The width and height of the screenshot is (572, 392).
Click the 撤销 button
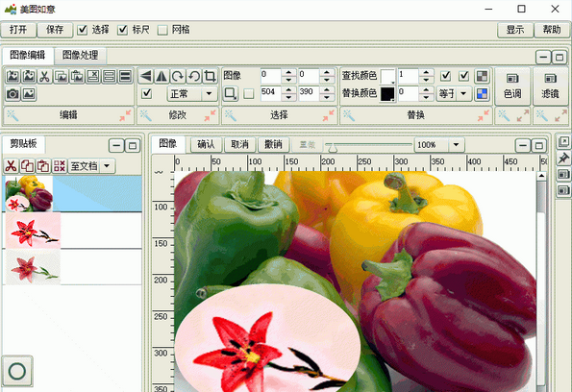(x=273, y=145)
